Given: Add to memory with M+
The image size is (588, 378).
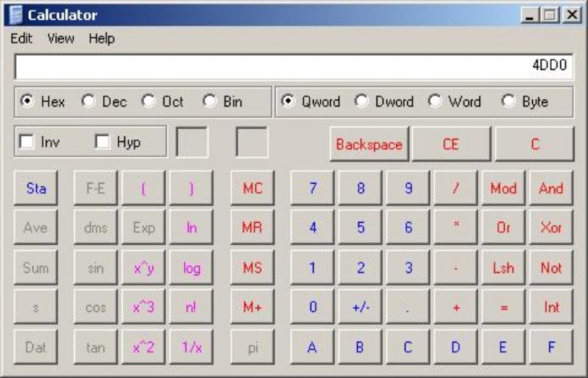Looking at the screenshot, I should point(252,307).
